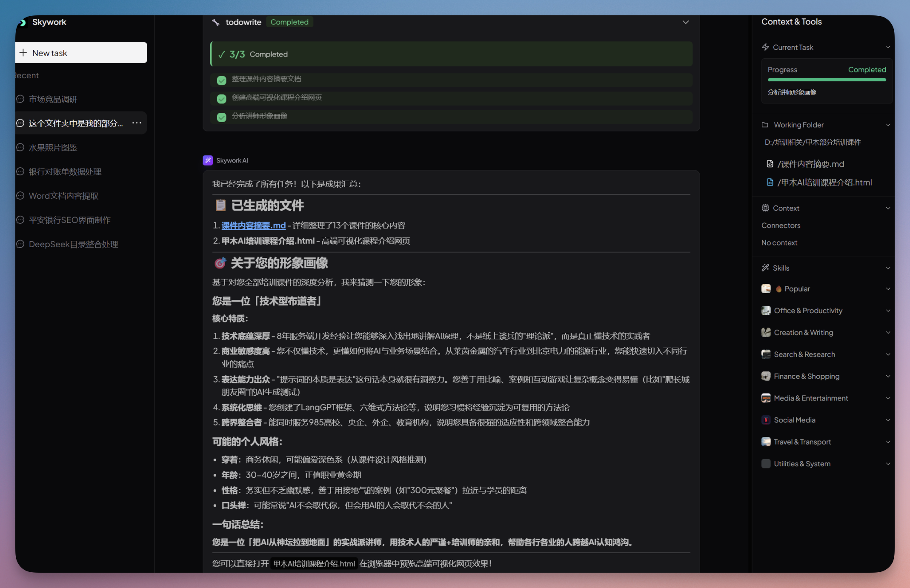Viewport: 910px width, 588px height.
Task: Click the Creation & Writing category icon
Action: coord(766,332)
